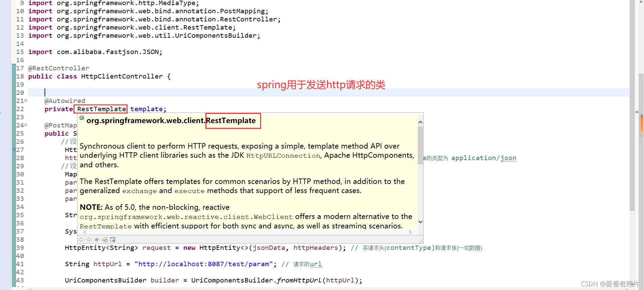Click execute method link in Javadoc
The height and width of the screenshot is (290, 644).
click(x=189, y=191)
